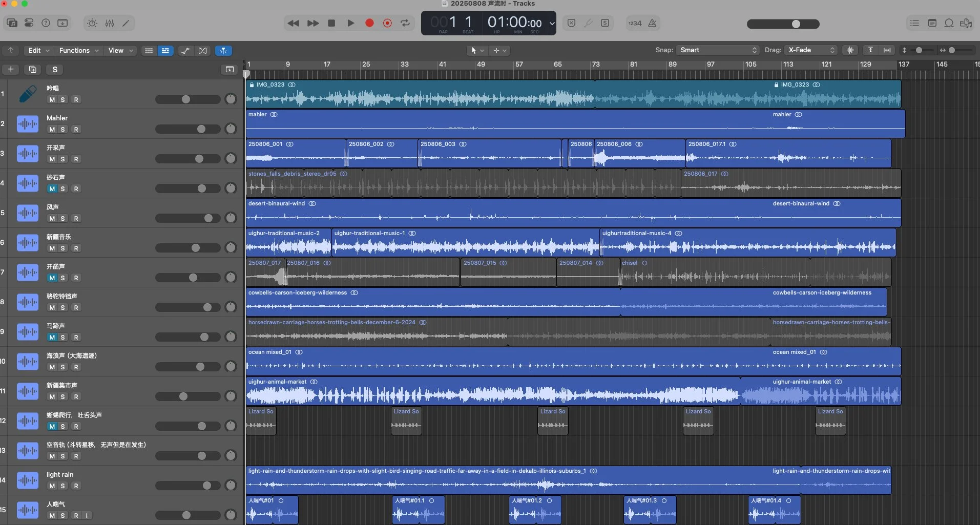Click the 骆驼铃铛声 track waveform icon
The image size is (980, 525).
click(28, 302)
